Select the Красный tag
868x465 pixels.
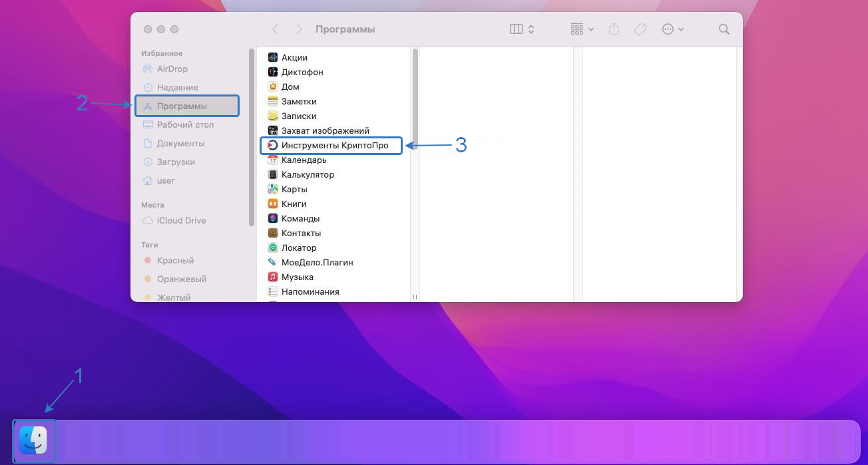tap(175, 260)
